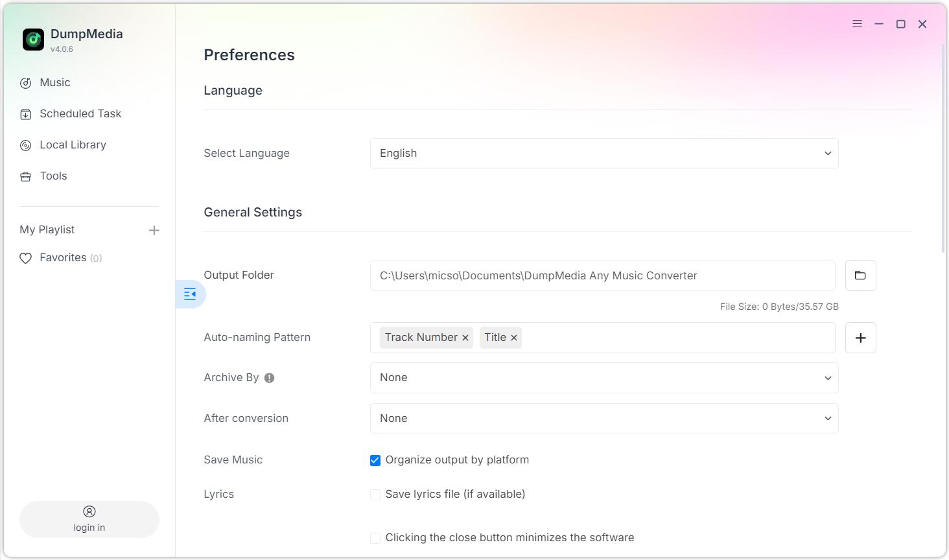The height and width of the screenshot is (560, 949).
Task: Open the hamburger menu at top right
Action: (x=857, y=23)
